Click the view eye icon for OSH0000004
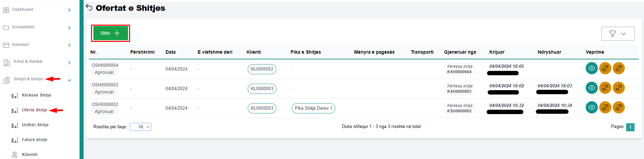Viewport: 644px width, 159px height. [591, 68]
